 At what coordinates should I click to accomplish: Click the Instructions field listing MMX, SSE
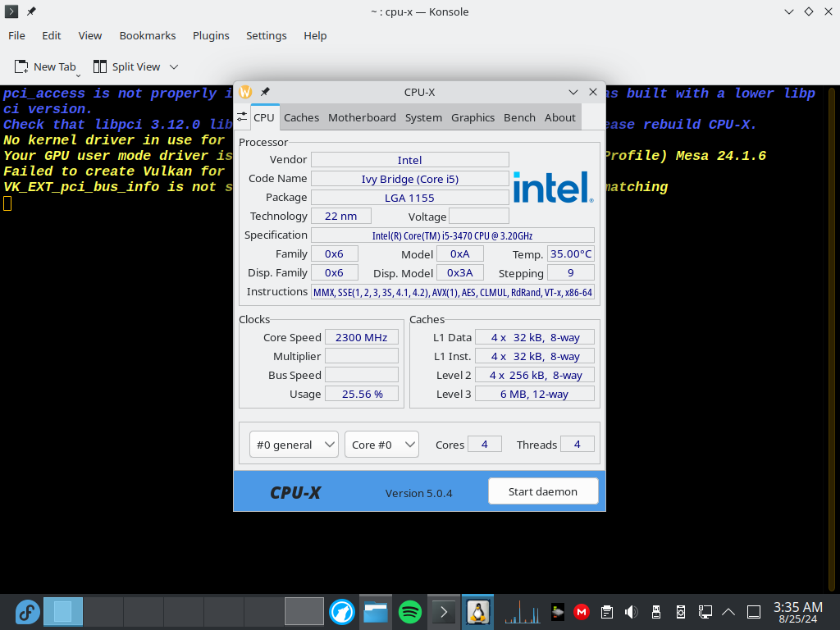click(453, 292)
